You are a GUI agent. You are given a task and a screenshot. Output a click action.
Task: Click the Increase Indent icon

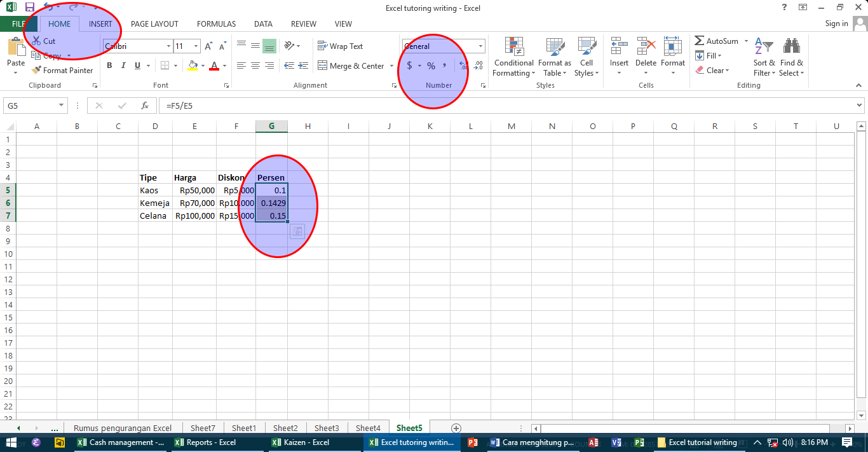(x=302, y=65)
